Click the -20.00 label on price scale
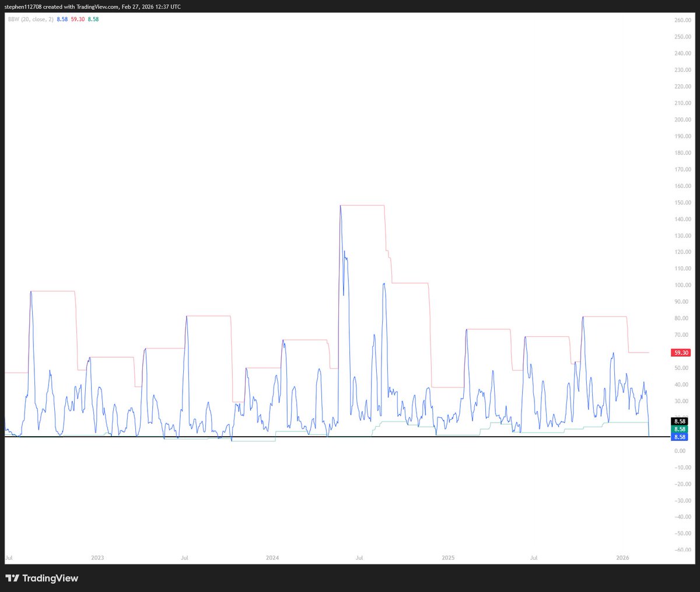Viewport: 700px width, 592px height. 682,484
